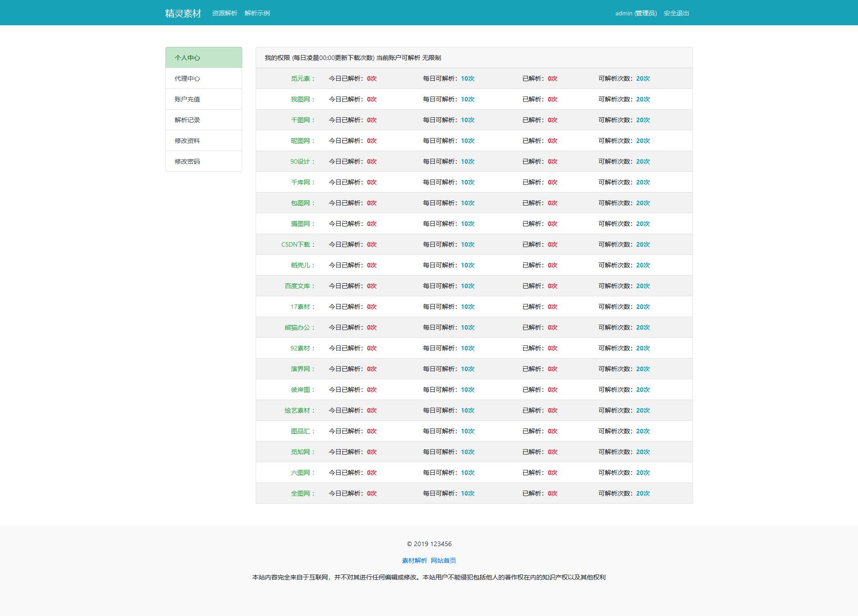Viewport: 858px width, 616px height.
Task: Click the 千图网 site label
Action: tap(300, 120)
